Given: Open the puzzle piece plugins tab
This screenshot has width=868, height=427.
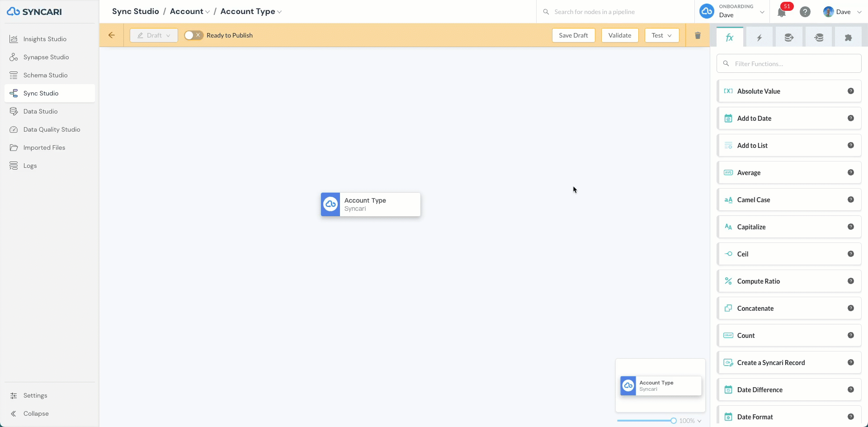Looking at the screenshot, I should point(848,38).
